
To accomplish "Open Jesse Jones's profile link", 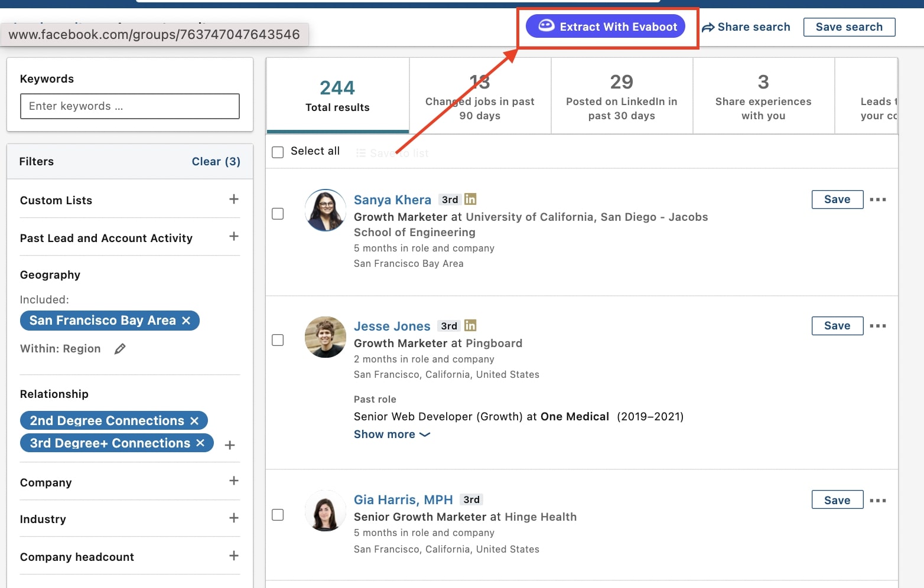I will [392, 326].
